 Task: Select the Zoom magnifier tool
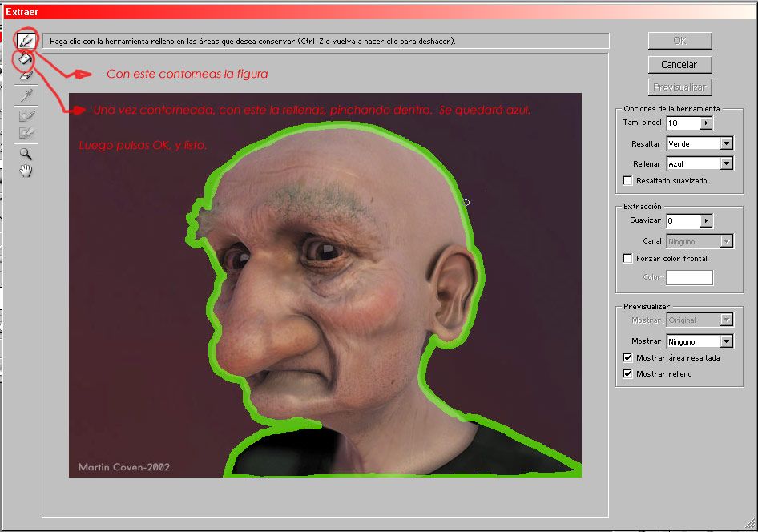tap(26, 154)
